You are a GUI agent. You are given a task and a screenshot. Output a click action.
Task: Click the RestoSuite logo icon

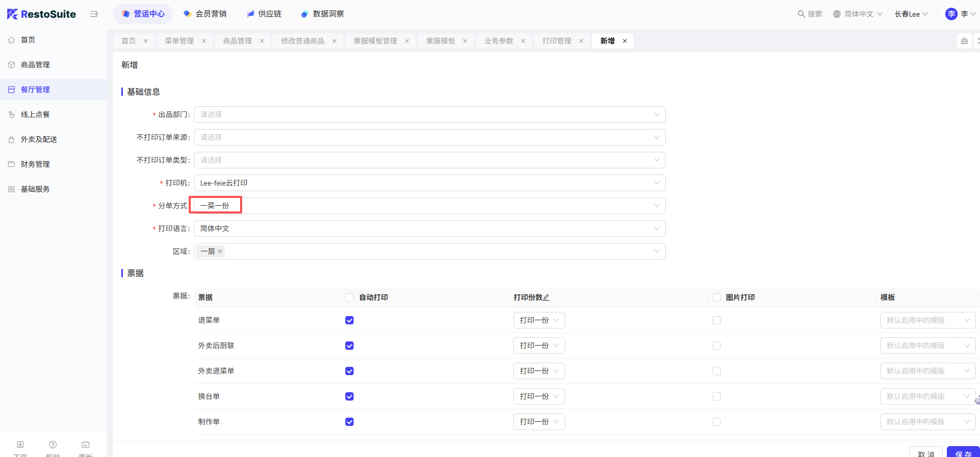[x=12, y=14]
